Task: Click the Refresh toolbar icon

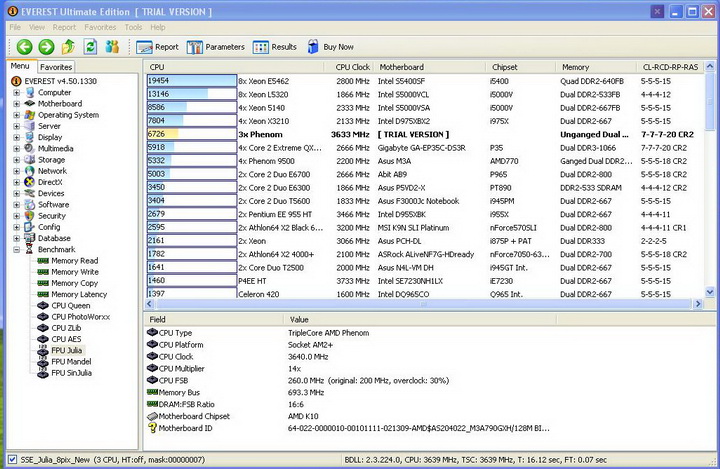Action: [90, 46]
